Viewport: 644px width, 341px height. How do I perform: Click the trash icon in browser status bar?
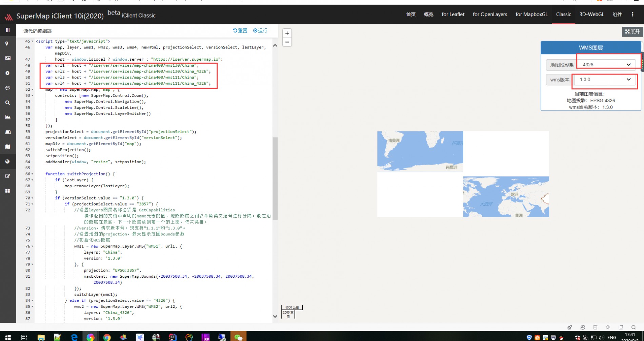tap(595, 327)
